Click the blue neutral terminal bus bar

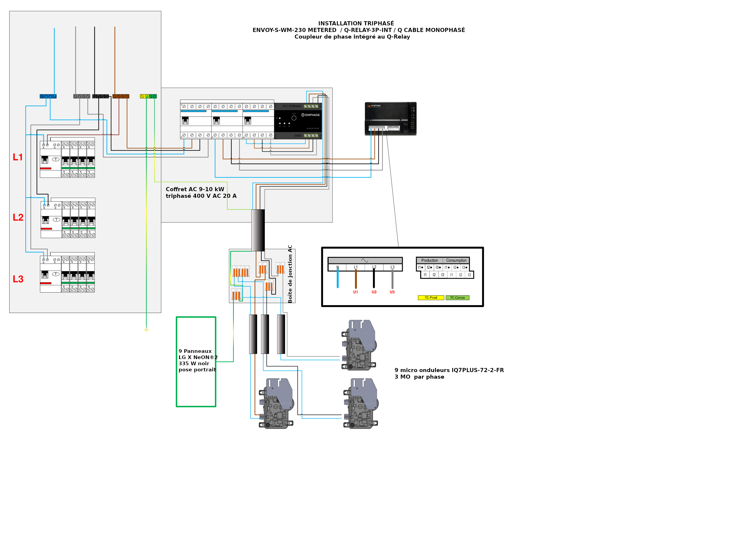click(x=48, y=97)
